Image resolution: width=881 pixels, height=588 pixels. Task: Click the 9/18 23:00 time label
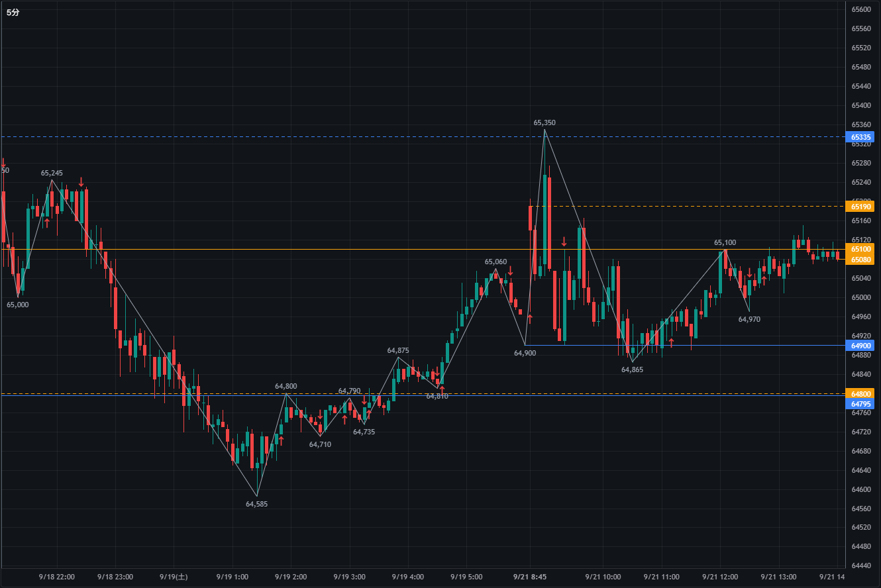(x=115, y=577)
